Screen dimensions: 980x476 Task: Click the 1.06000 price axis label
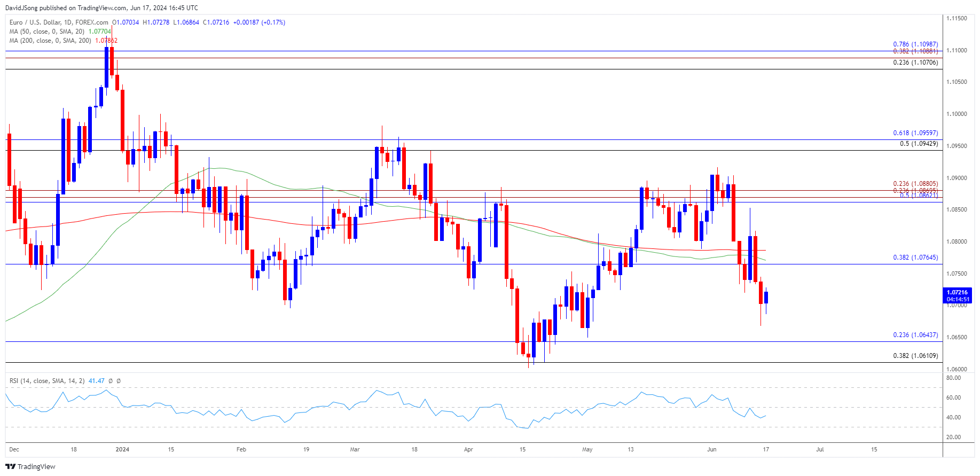point(957,369)
